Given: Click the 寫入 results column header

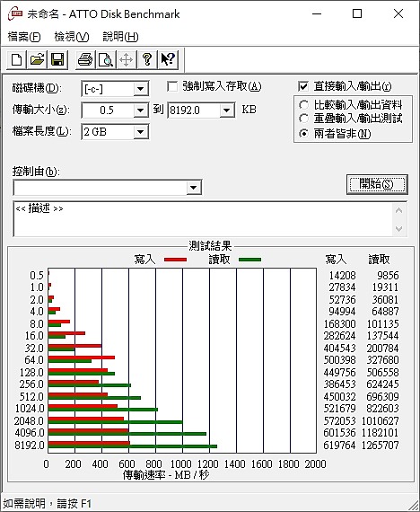Looking at the screenshot, I should (336, 260).
